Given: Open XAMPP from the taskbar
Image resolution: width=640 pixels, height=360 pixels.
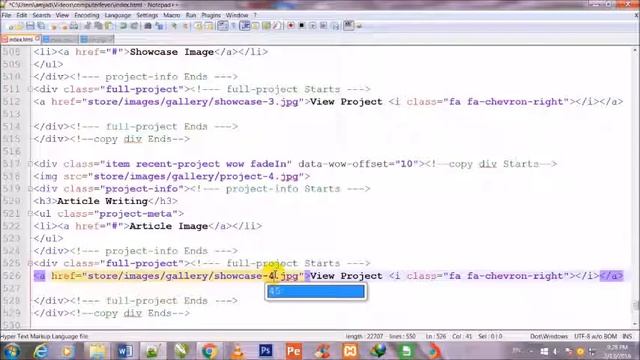Looking at the screenshot, I should pyautogui.click(x=350, y=351).
